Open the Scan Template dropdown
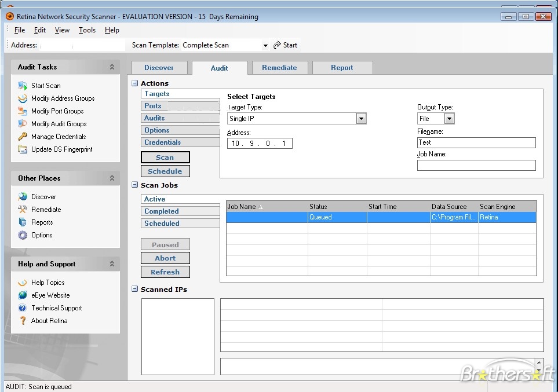This screenshot has width=558, height=392. click(265, 46)
